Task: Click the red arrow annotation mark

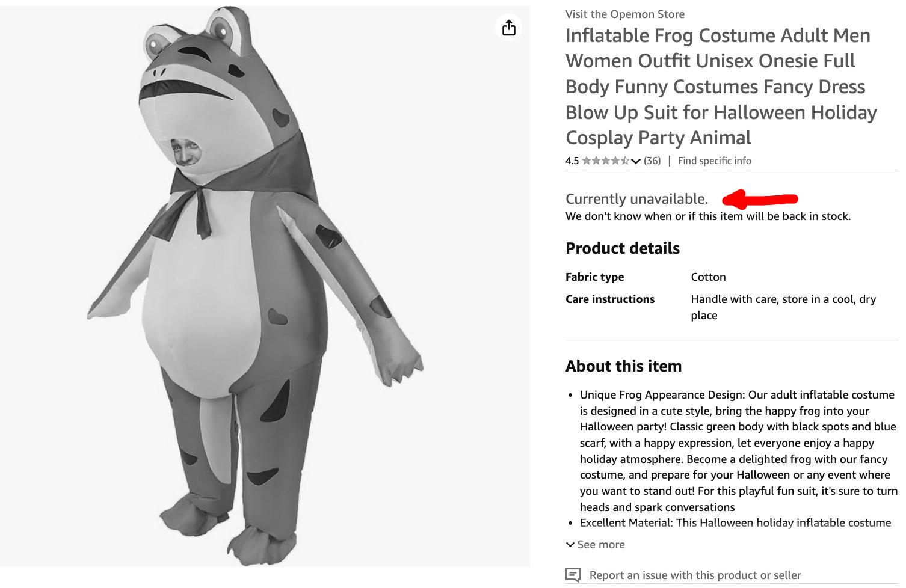Action: (x=760, y=198)
